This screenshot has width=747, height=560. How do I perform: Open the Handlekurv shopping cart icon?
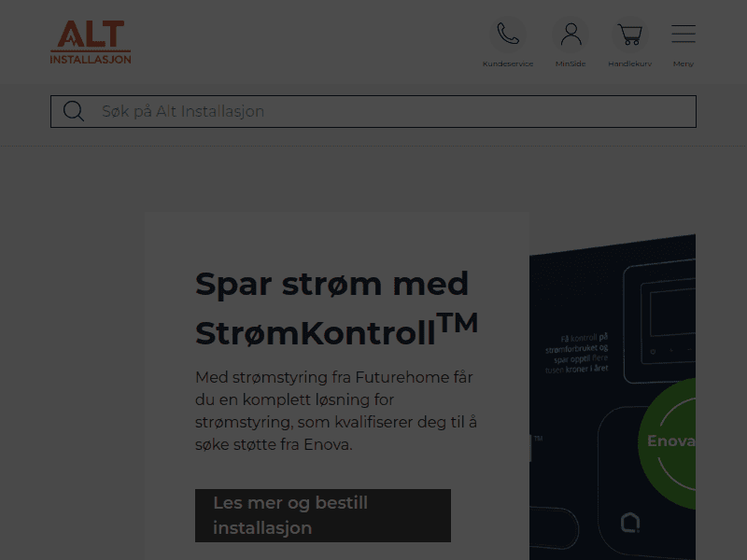tap(629, 35)
